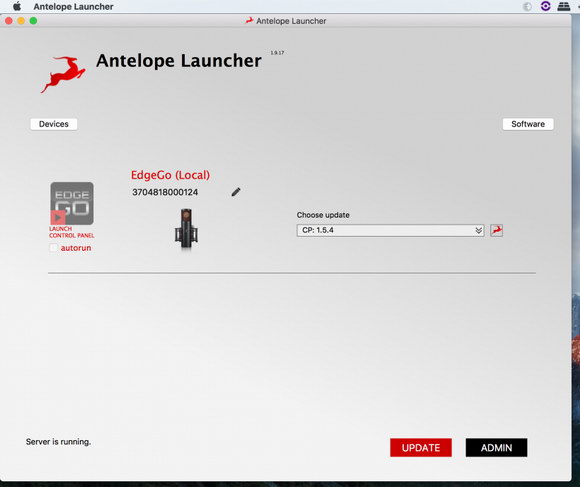The width and height of the screenshot is (580, 487).
Task: Switch to the Software tab
Action: 528,124
